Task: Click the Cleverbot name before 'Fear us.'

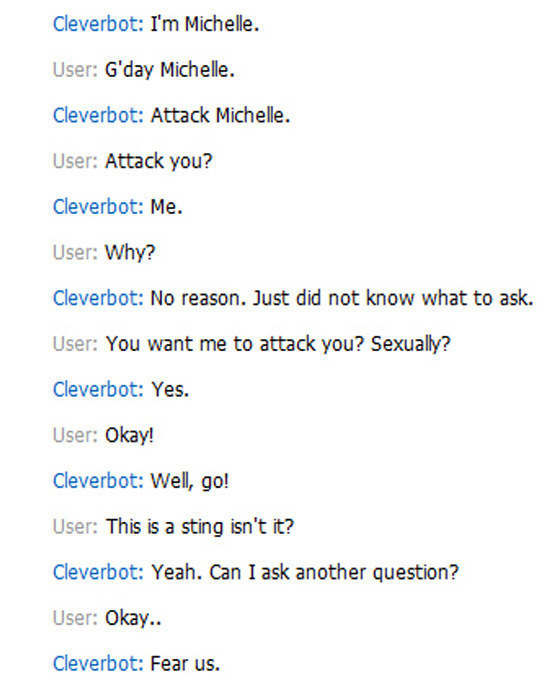Action: (x=98, y=664)
